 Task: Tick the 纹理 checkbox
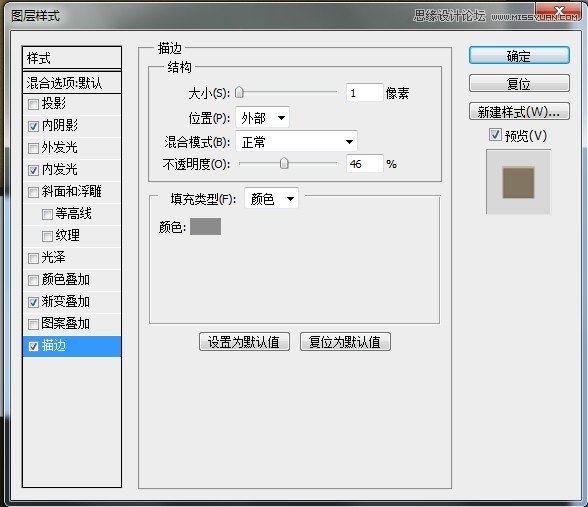pos(47,236)
